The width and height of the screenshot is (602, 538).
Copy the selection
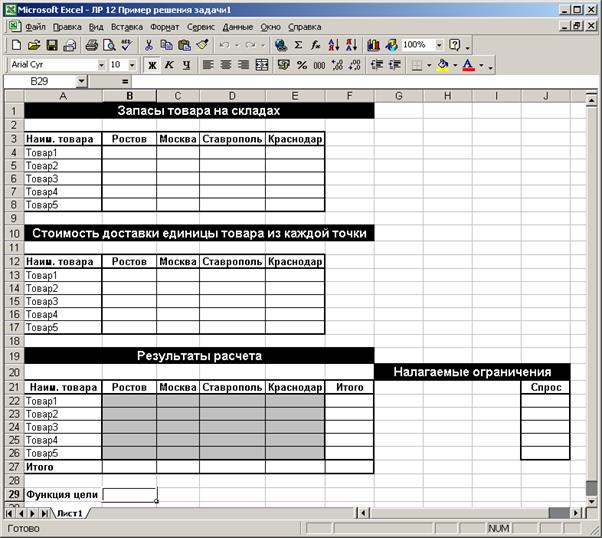pos(166,45)
